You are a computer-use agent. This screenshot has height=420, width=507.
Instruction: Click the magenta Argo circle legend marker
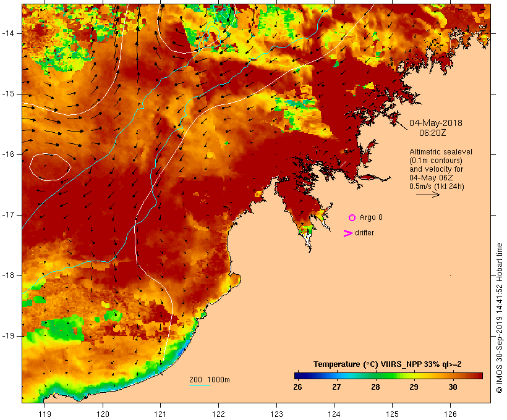pos(352,218)
